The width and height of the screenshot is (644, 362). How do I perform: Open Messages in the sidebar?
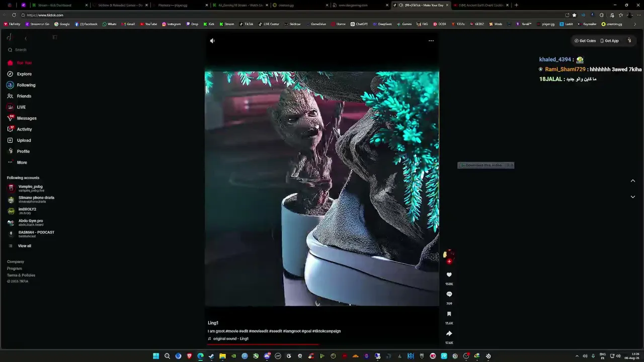tap(22, 118)
